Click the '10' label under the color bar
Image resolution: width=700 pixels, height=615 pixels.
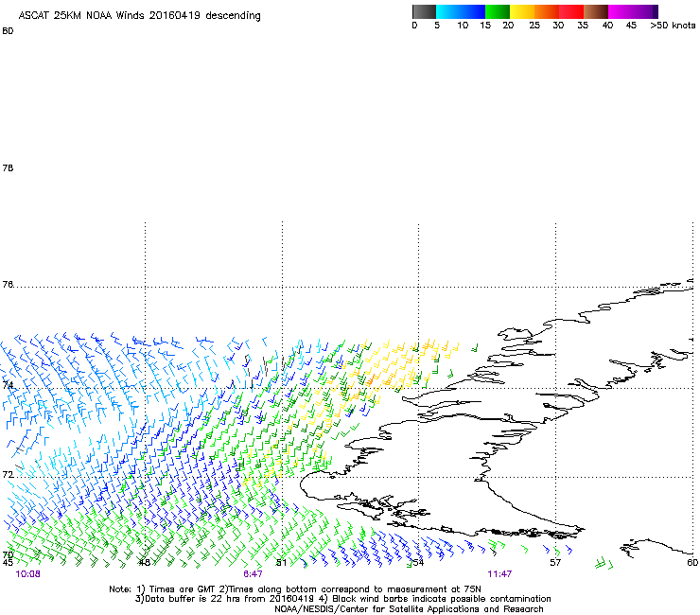tap(463, 26)
